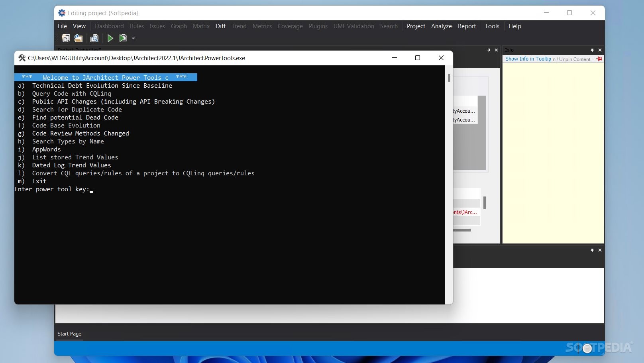The width and height of the screenshot is (644, 363).
Task: Click the Search for Duplicate Code line
Action: click(70, 110)
